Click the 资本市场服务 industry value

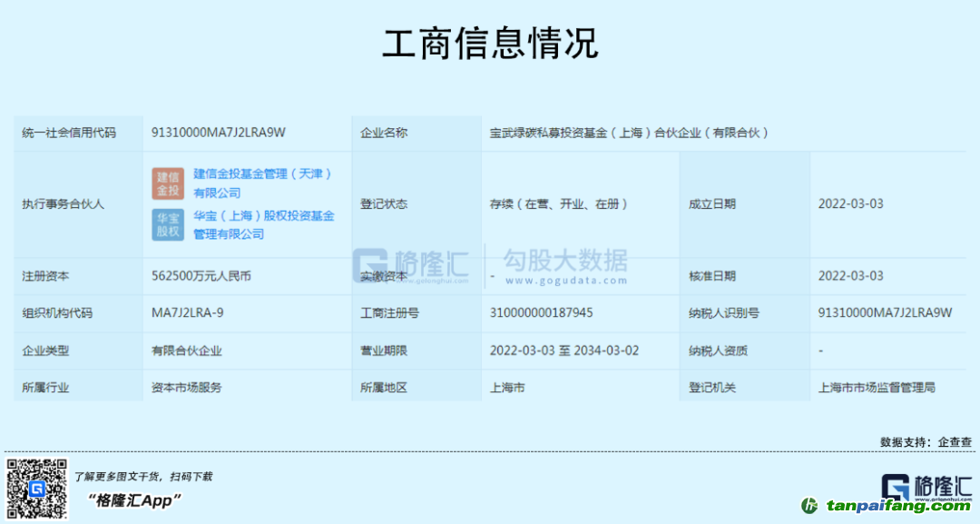[x=187, y=388]
